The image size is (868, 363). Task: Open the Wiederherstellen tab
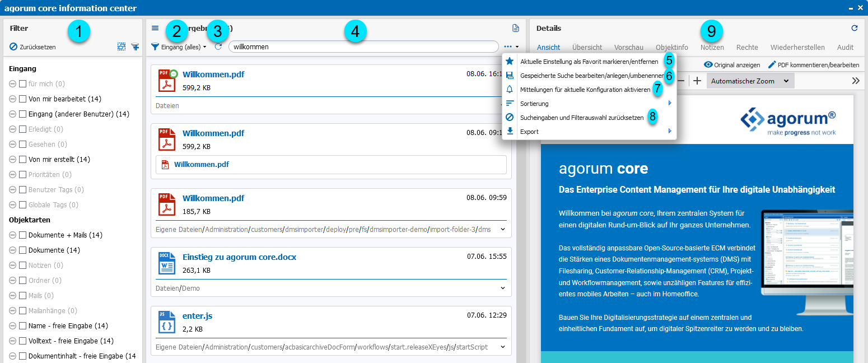(797, 48)
